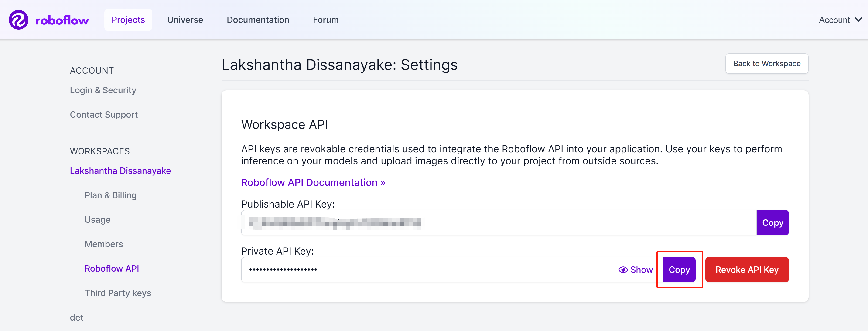Select Login & Security in sidebar
Image resolution: width=868 pixels, height=331 pixels.
(103, 90)
